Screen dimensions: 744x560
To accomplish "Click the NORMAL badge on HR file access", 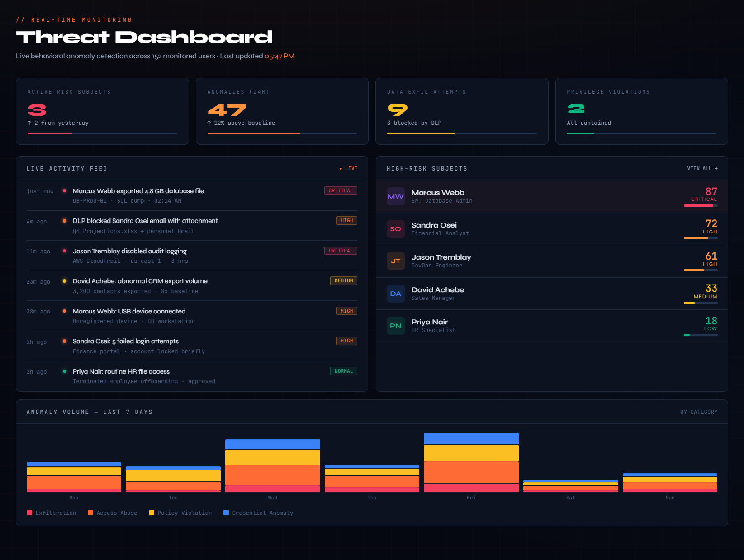I will pyautogui.click(x=343, y=371).
